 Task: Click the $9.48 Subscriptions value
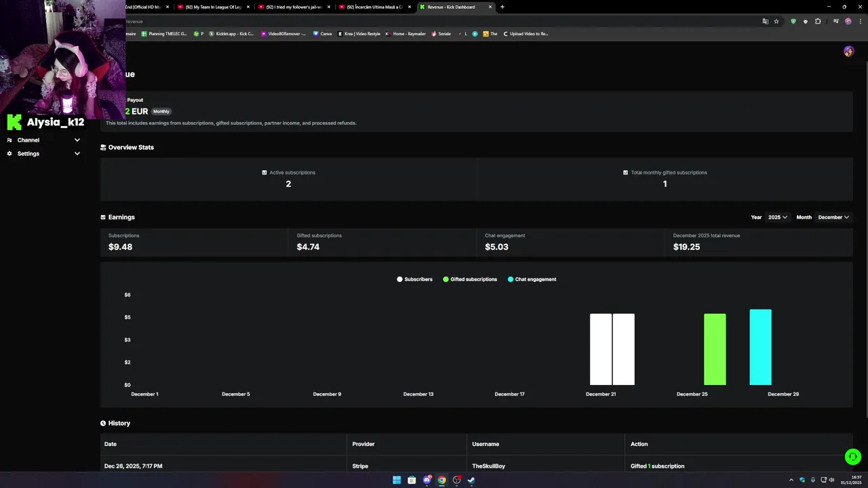pos(120,247)
